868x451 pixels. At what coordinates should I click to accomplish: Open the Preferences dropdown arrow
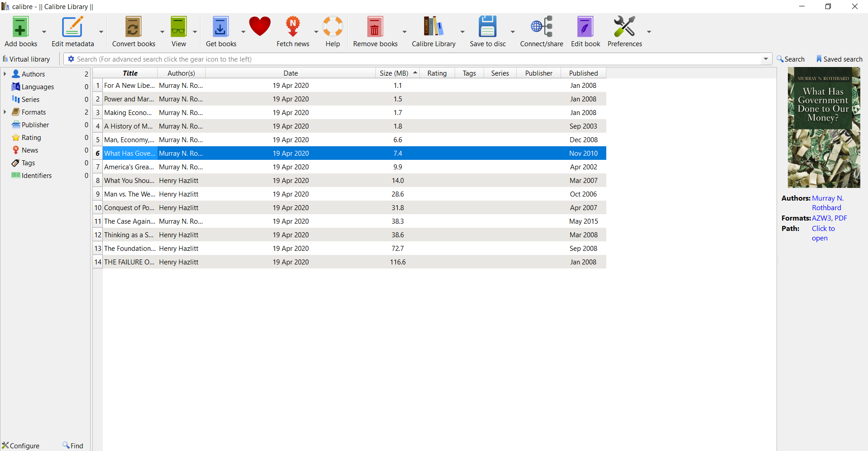pos(649,32)
